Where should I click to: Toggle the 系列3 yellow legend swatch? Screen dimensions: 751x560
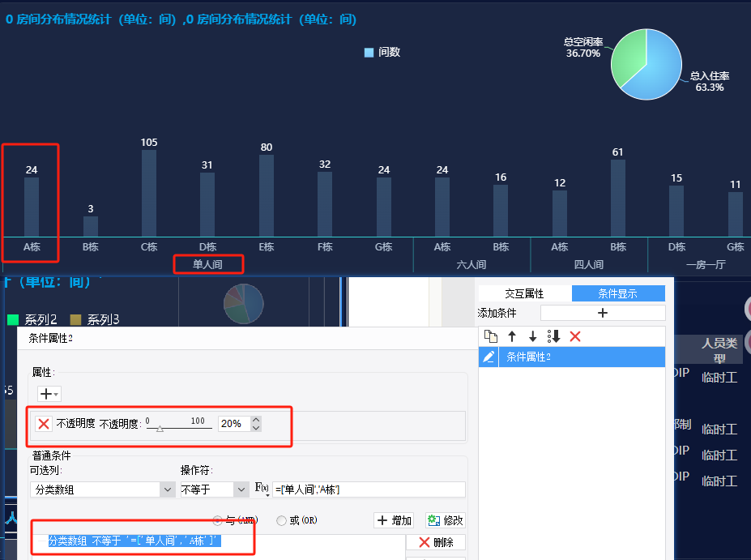point(75,319)
